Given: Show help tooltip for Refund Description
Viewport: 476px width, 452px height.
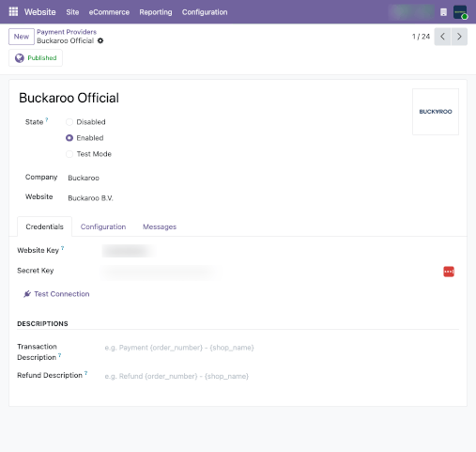Looking at the screenshot, I should 85,373.
